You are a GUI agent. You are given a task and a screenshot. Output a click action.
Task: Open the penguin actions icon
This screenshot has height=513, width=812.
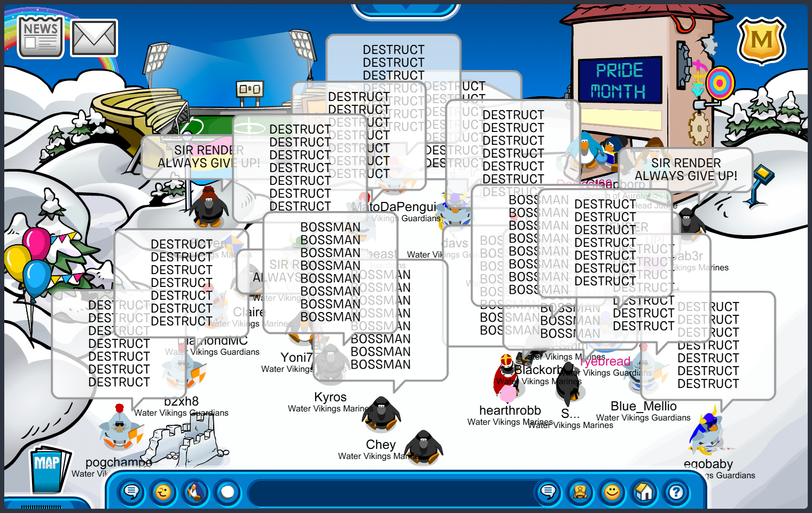[x=196, y=492]
